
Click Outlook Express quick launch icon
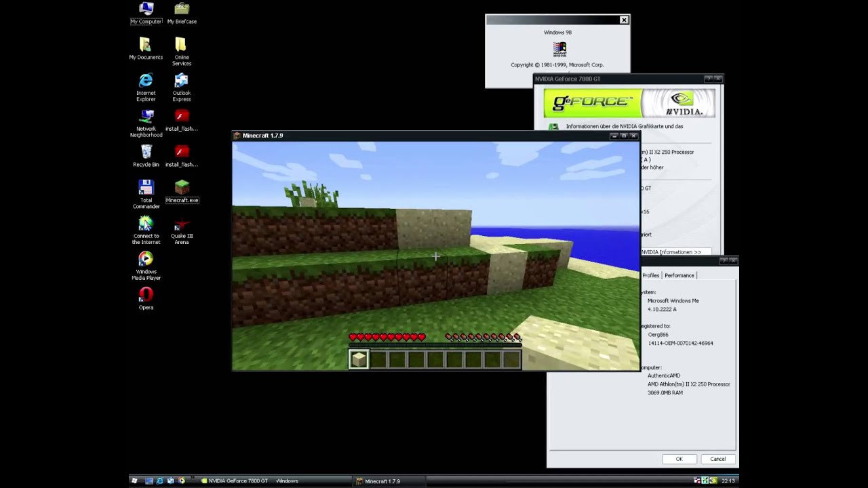coord(171,481)
